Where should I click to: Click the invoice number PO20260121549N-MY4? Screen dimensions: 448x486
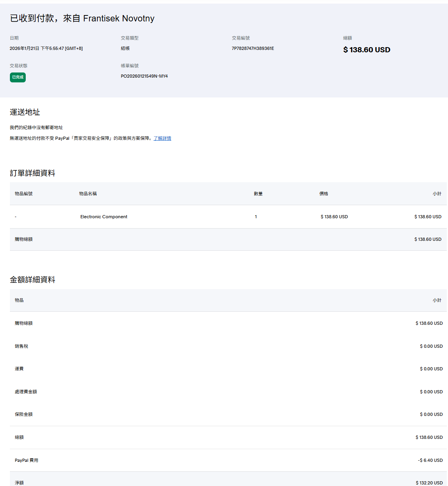pyautogui.click(x=144, y=76)
